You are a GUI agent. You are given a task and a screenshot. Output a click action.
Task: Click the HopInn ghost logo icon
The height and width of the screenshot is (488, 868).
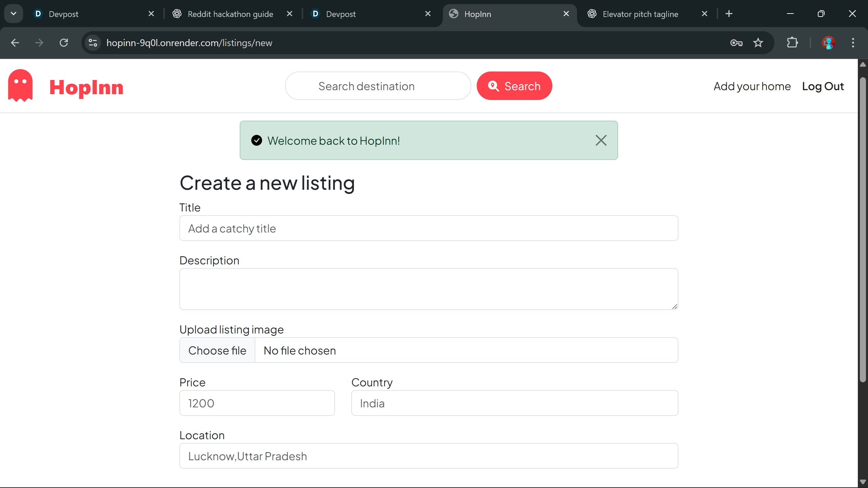(20, 86)
